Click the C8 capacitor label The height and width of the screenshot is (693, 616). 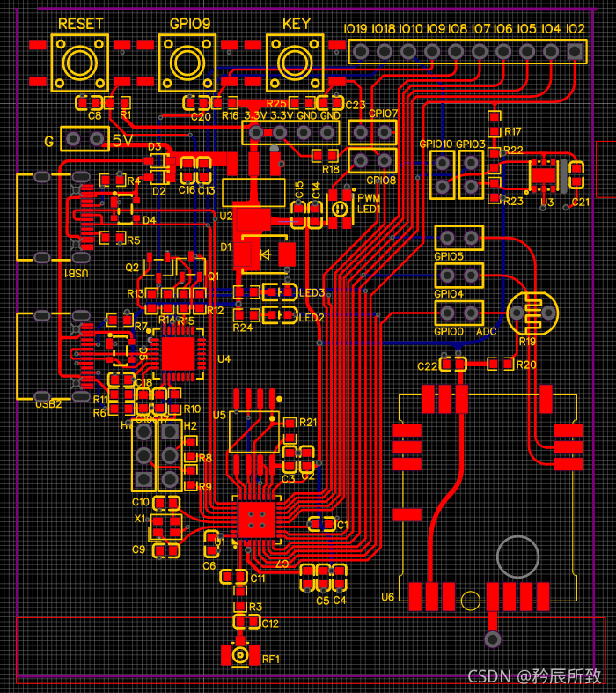click(x=94, y=116)
